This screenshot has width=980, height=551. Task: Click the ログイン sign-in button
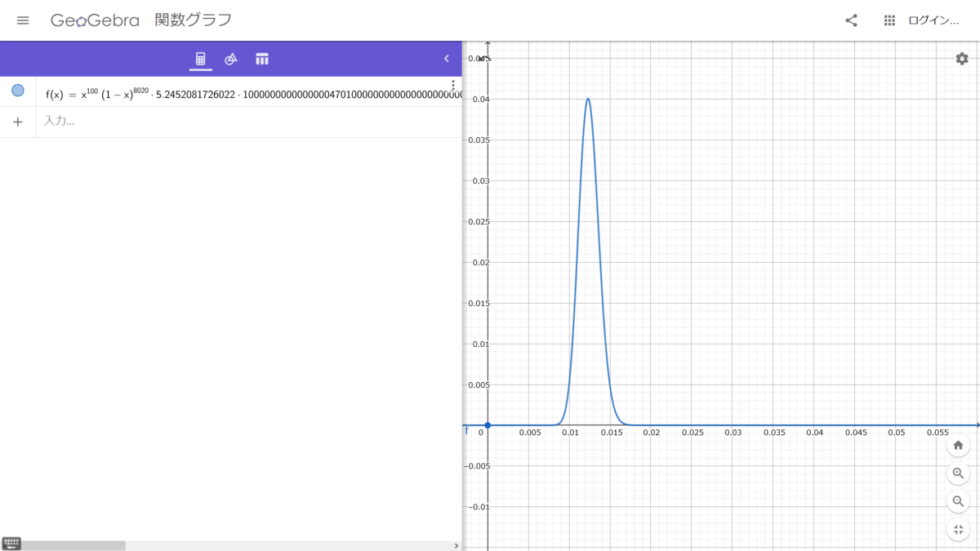[x=934, y=20]
